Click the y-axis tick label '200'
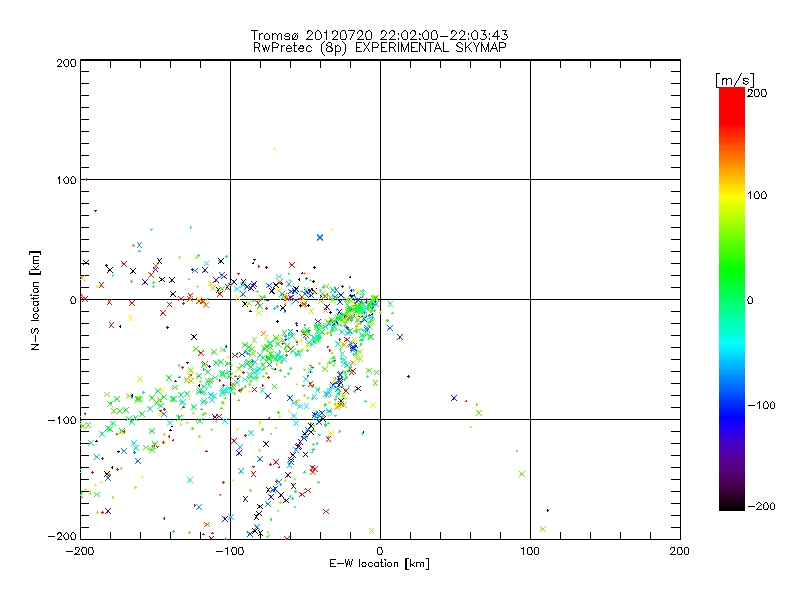Image resolution: width=800 pixels, height=600 pixels. pyautogui.click(x=66, y=63)
